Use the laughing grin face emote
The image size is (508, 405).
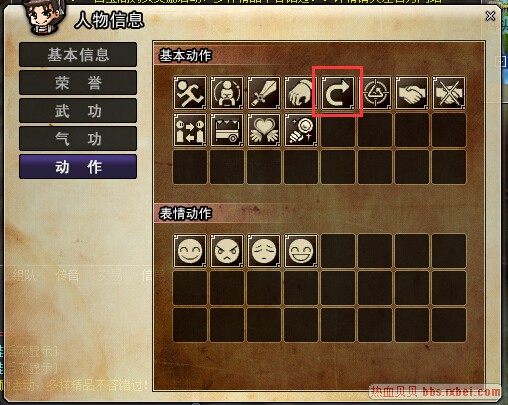[301, 251]
